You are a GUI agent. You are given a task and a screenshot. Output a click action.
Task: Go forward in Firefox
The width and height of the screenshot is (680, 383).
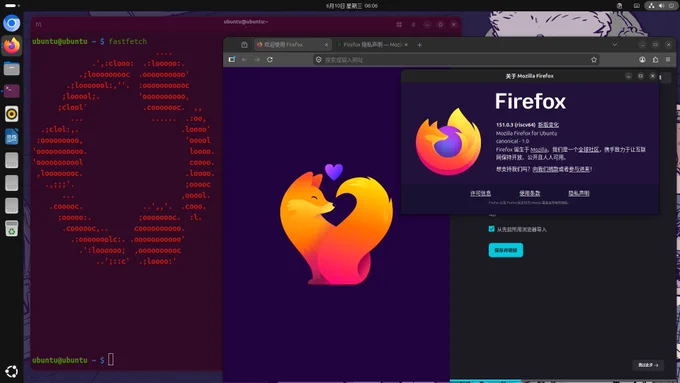point(257,59)
